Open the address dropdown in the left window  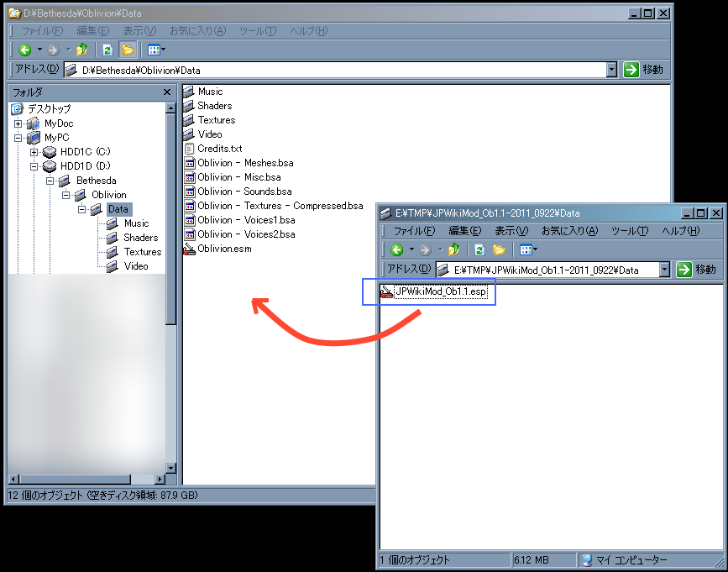[x=610, y=71]
